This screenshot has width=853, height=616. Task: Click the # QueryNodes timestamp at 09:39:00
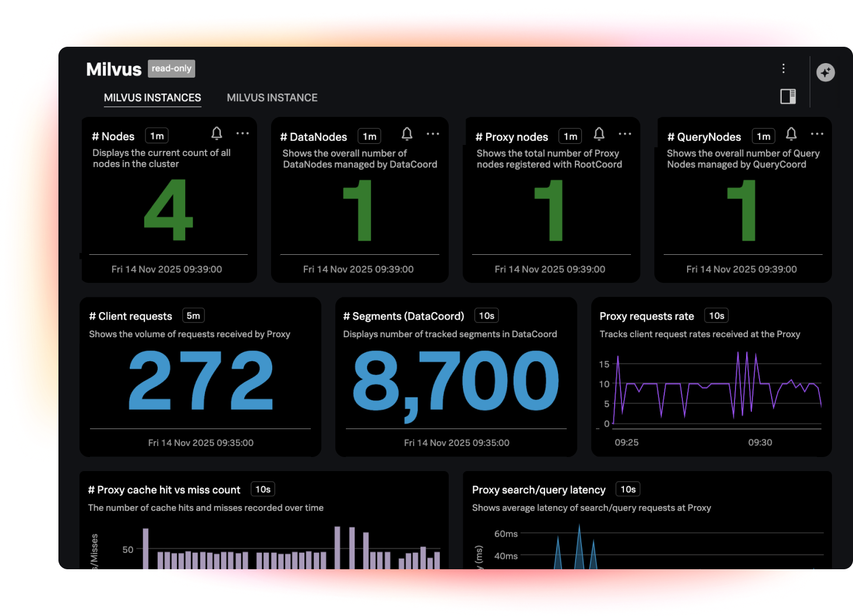tap(741, 269)
